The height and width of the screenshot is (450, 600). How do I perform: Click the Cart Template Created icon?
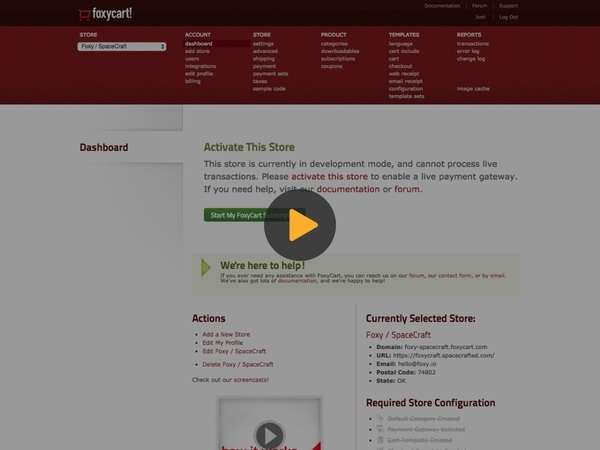(380, 440)
